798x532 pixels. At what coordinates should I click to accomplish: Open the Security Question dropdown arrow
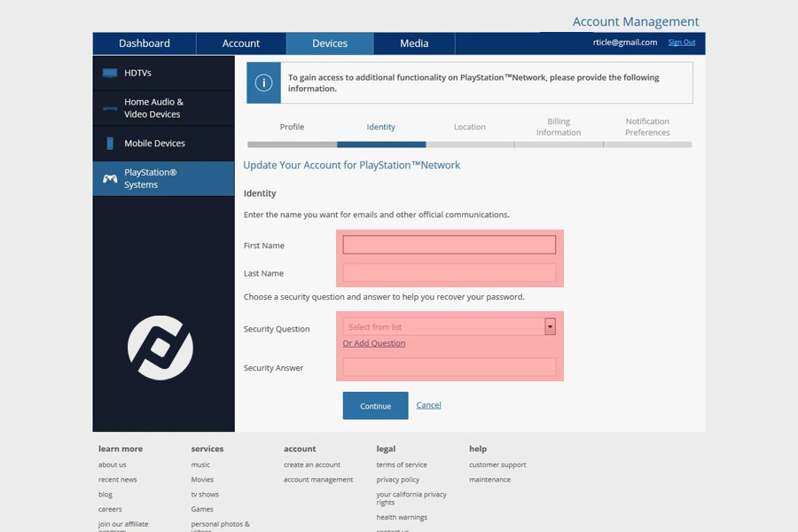(x=550, y=327)
